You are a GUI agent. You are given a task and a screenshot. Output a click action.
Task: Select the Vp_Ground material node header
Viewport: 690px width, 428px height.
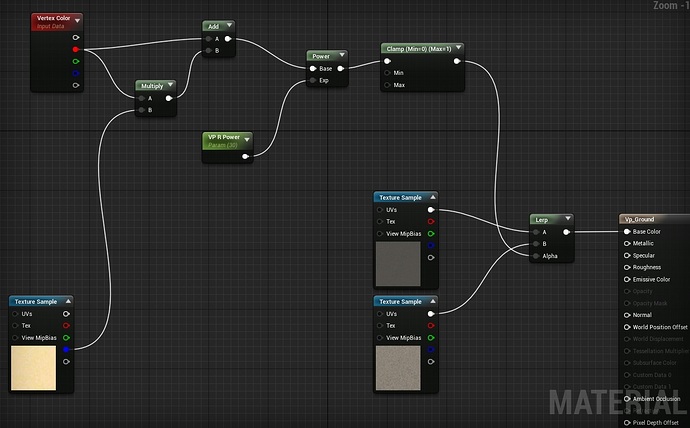pos(654,219)
